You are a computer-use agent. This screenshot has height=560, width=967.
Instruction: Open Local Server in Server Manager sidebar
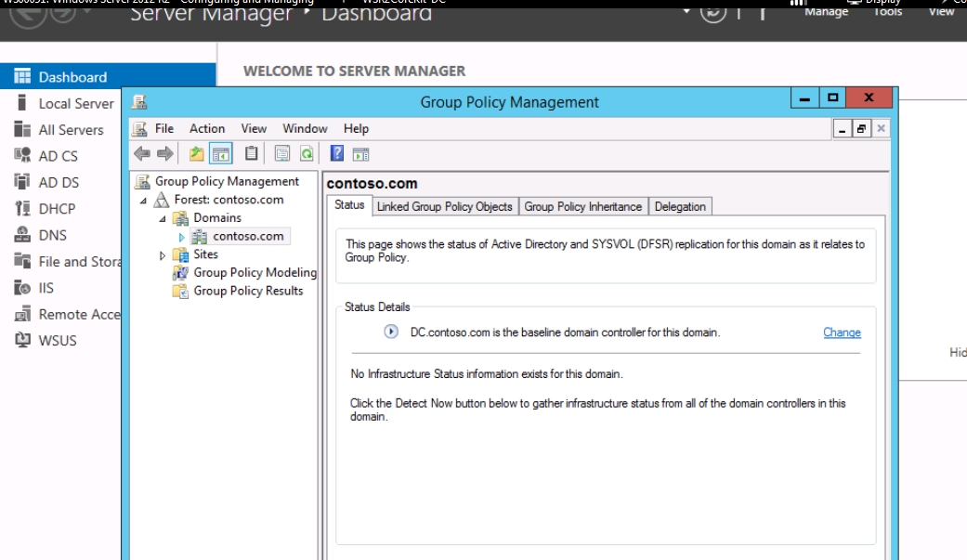pos(75,104)
